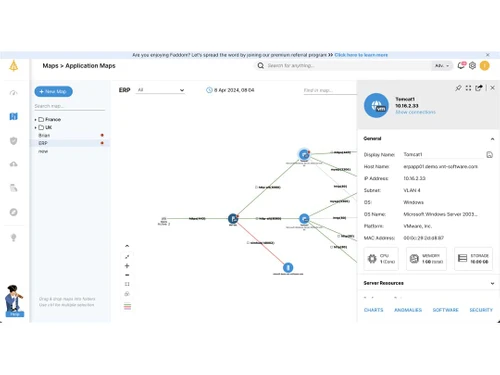Click Show connections link
The image size is (500, 375).
415,112
